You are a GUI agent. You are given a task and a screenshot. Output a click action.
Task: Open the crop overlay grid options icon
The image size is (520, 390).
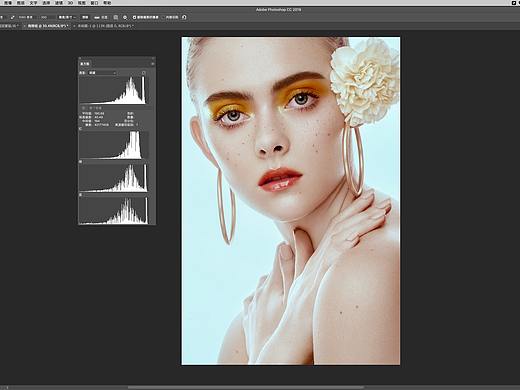[x=116, y=17]
